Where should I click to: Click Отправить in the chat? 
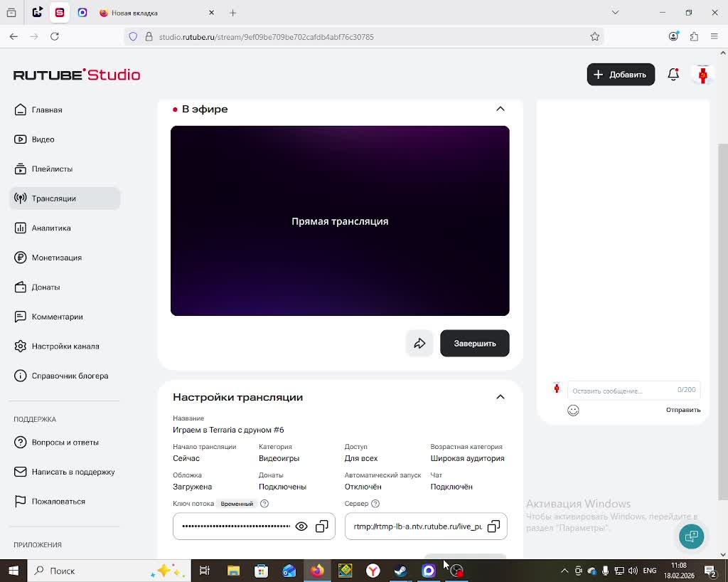coord(683,410)
